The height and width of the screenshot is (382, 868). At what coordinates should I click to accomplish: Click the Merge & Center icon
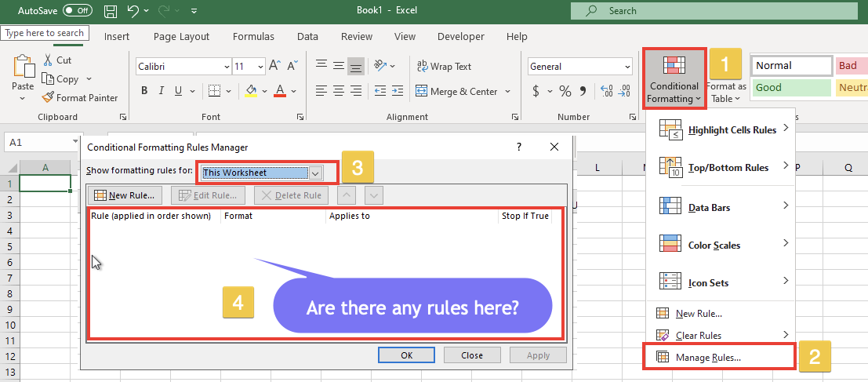coord(421,91)
